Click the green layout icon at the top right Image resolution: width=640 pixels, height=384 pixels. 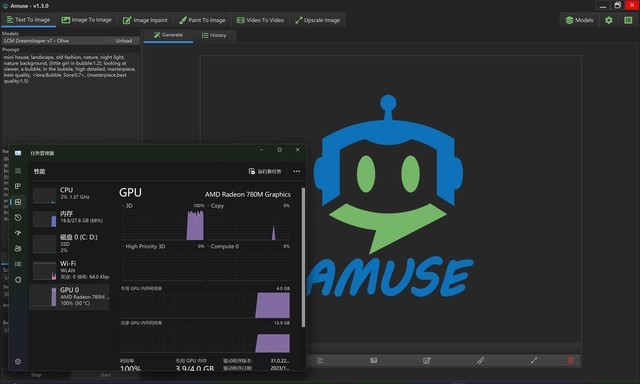pyautogui.click(x=628, y=20)
